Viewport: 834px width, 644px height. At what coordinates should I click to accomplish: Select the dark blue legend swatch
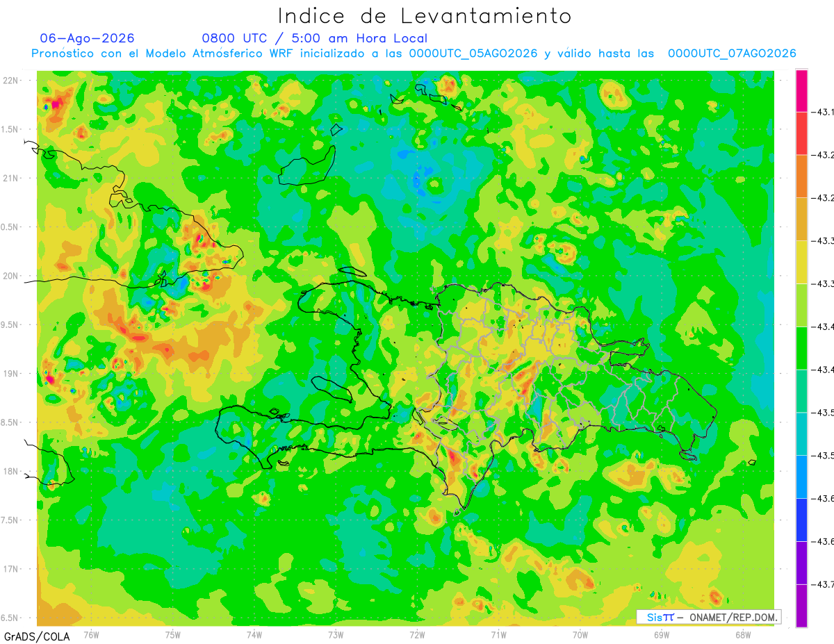click(x=801, y=520)
